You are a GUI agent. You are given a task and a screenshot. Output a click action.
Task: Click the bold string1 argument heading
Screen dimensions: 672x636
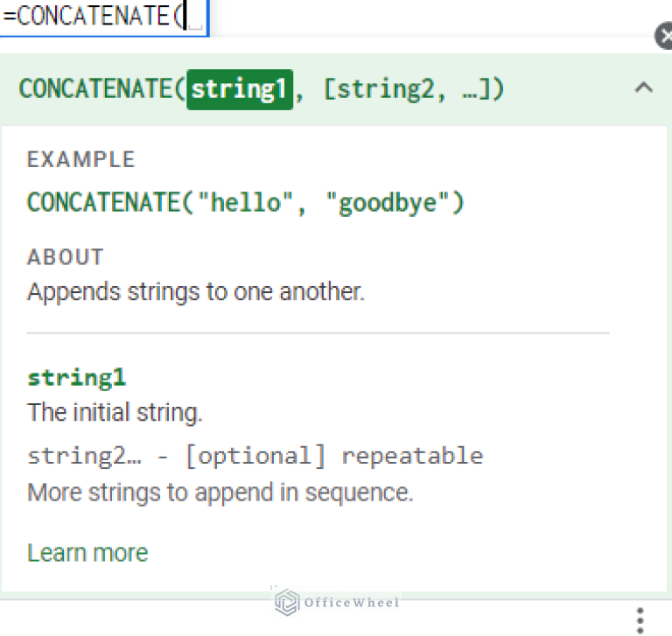[77, 378]
